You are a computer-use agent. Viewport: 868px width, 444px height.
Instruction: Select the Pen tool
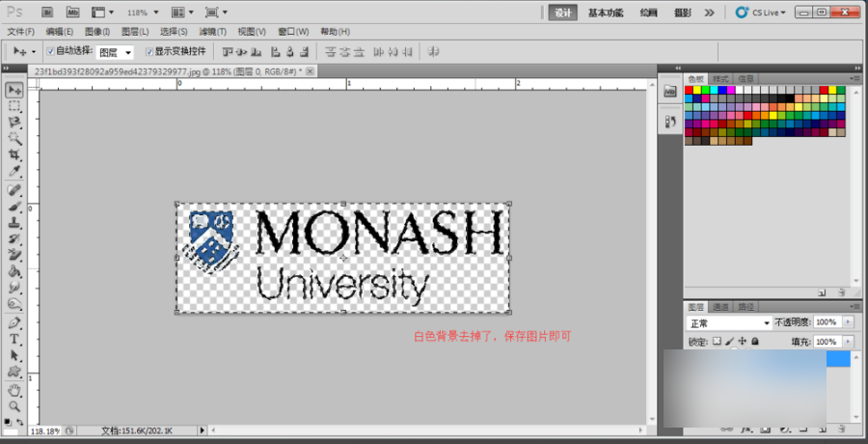tap(14, 323)
